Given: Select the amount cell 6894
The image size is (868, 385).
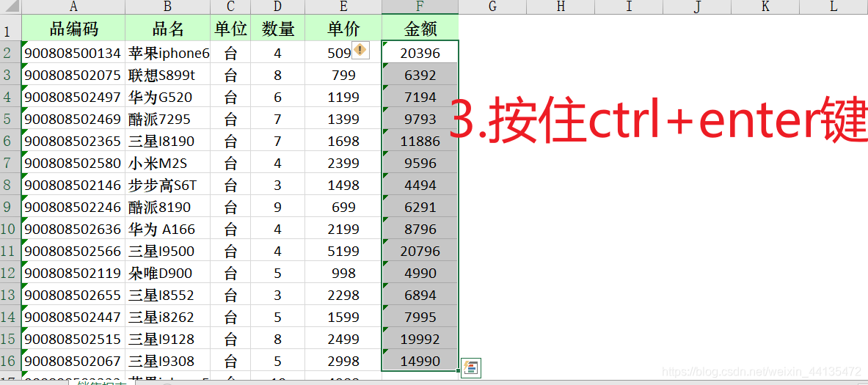Looking at the screenshot, I should [x=420, y=295].
